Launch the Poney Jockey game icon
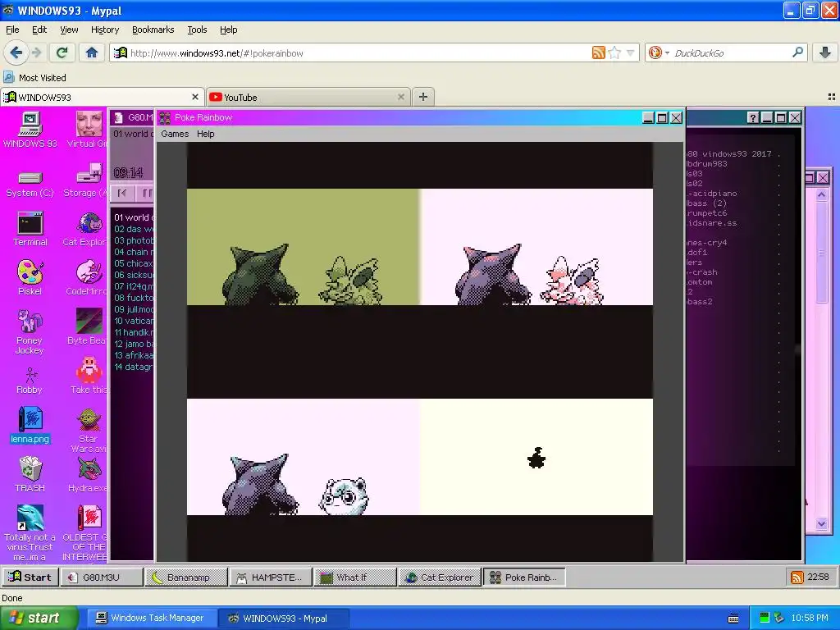This screenshot has width=840, height=630. pyautogui.click(x=30, y=331)
